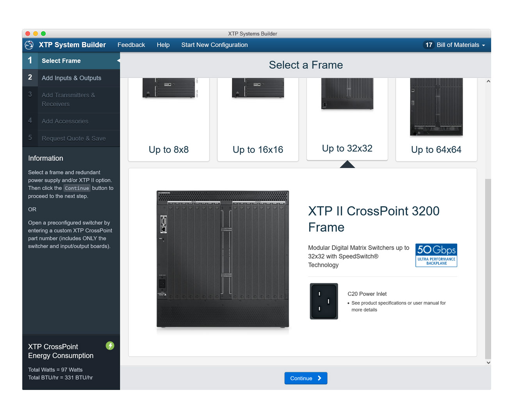Click the XTP II CrossPoint 3200 Frame title
Screen dimensions: 513x420
[x=374, y=219]
